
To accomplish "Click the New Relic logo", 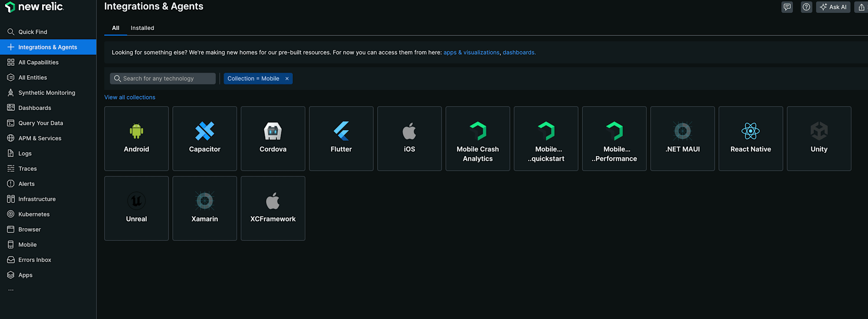I will (34, 7).
